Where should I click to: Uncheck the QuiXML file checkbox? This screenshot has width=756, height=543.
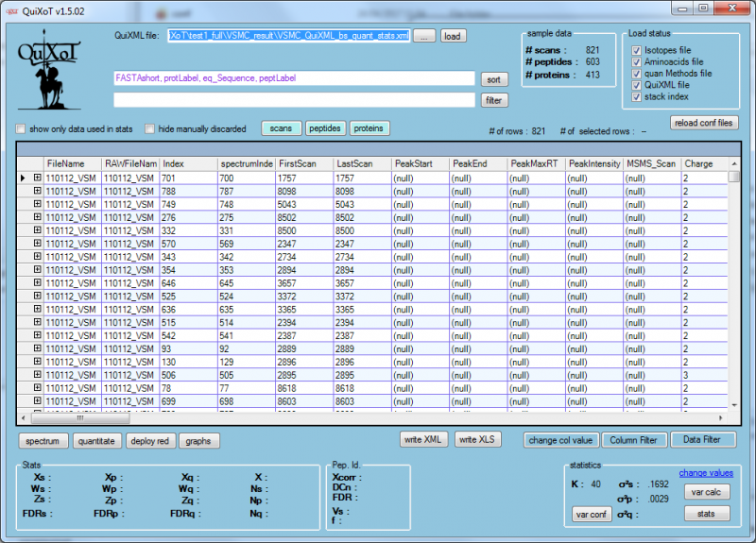coord(636,85)
